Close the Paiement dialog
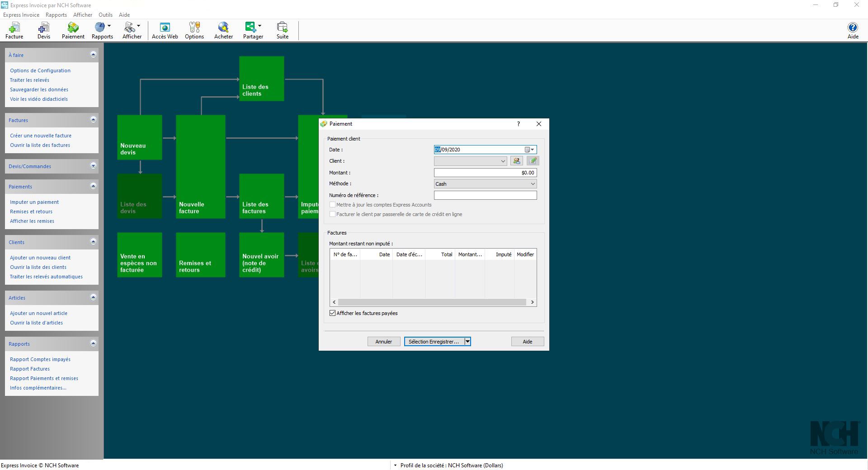 point(539,124)
